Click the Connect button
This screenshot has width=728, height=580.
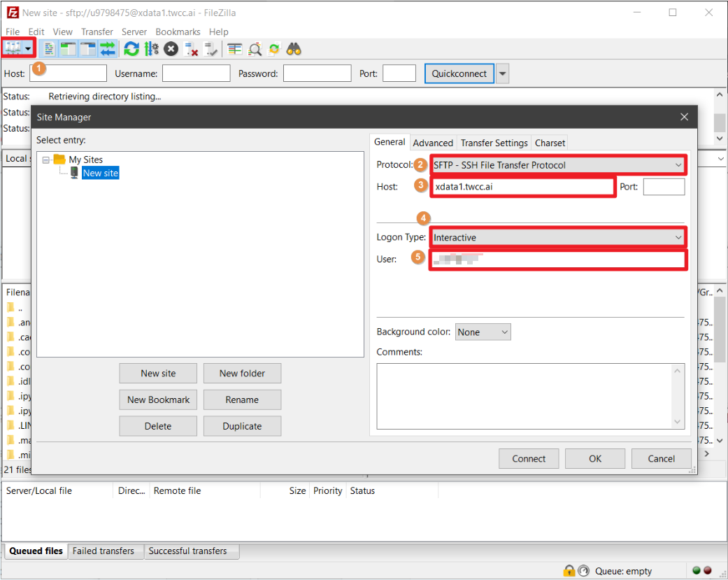pyautogui.click(x=529, y=459)
